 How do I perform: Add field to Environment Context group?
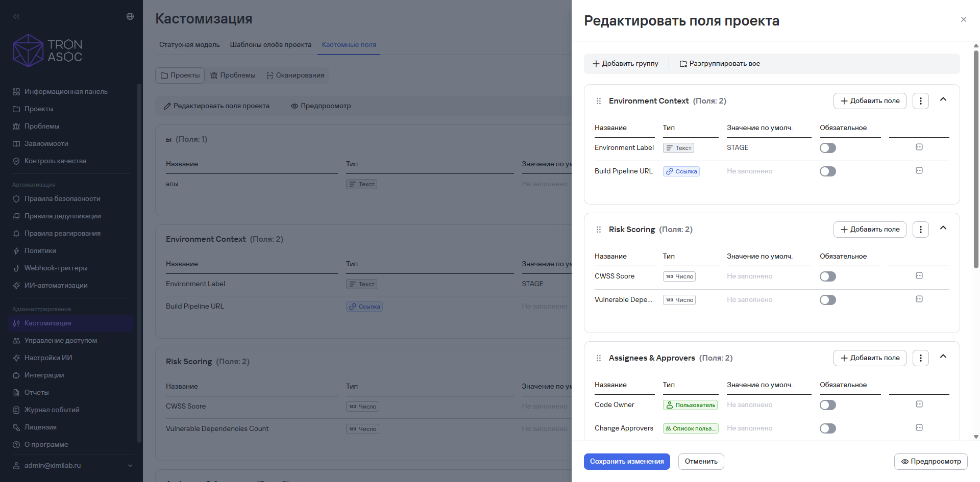(x=870, y=101)
